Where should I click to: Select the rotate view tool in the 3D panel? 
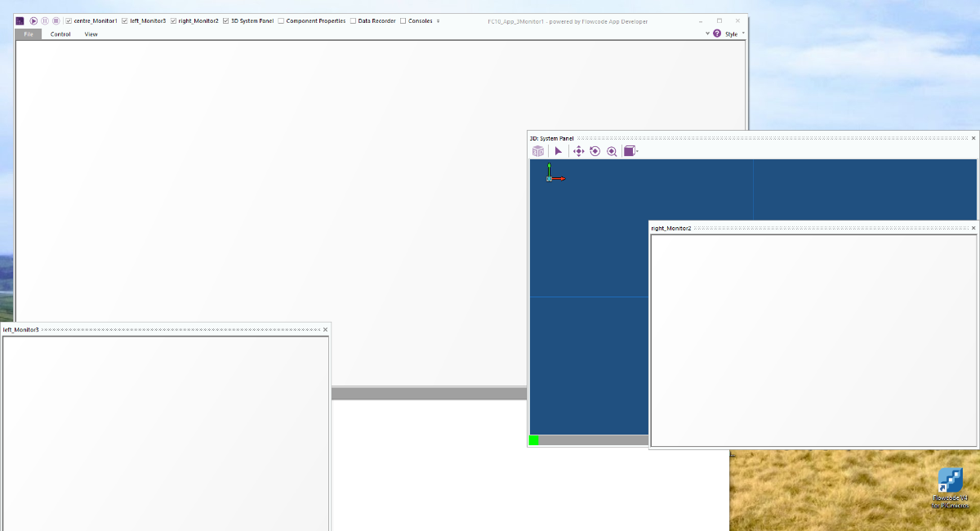coord(595,151)
